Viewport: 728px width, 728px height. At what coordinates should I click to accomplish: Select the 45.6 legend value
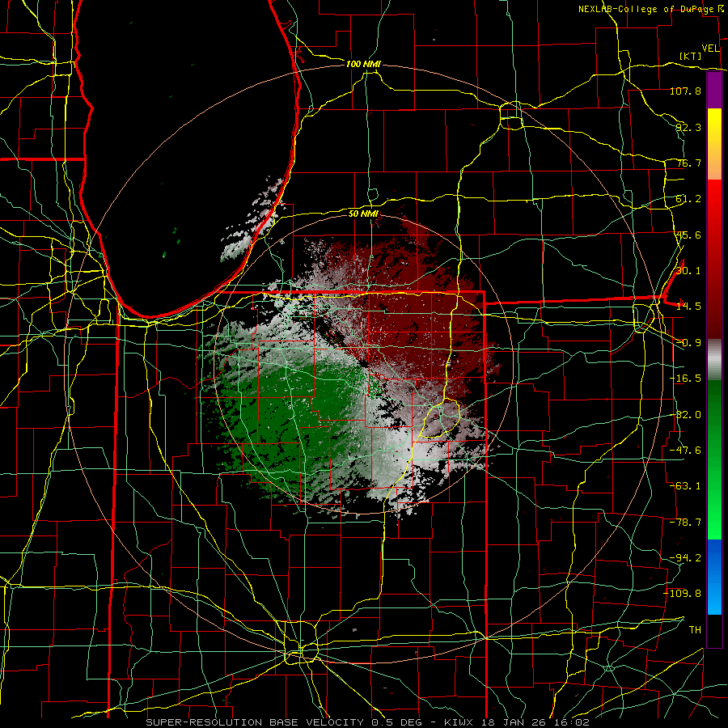click(688, 235)
